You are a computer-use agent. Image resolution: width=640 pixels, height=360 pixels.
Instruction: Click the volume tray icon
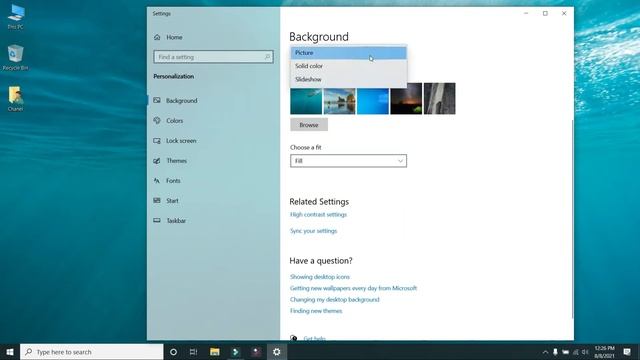[x=585, y=352]
